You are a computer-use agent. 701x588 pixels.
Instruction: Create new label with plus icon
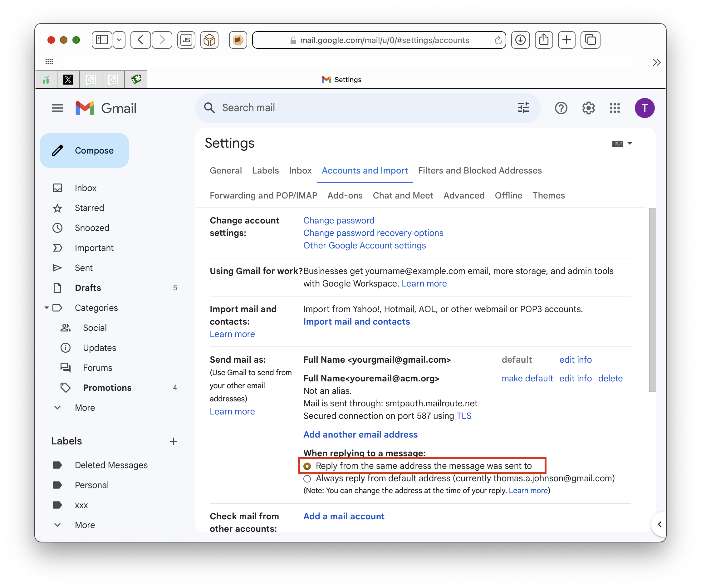pyautogui.click(x=173, y=441)
